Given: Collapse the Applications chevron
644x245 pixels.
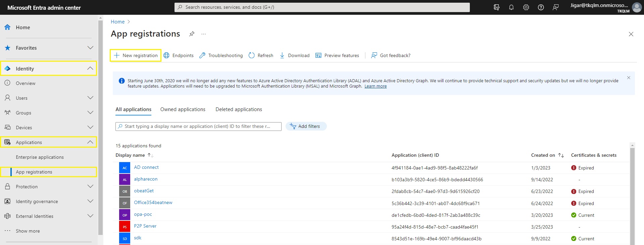Looking at the screenshot, I should pyautogui.click(x=90, y=142).
